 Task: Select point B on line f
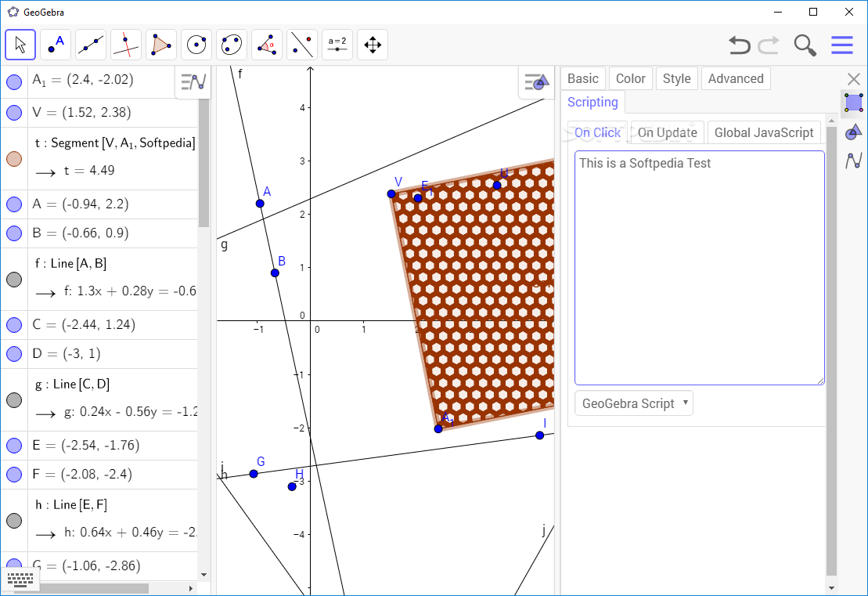pos(275,273)
